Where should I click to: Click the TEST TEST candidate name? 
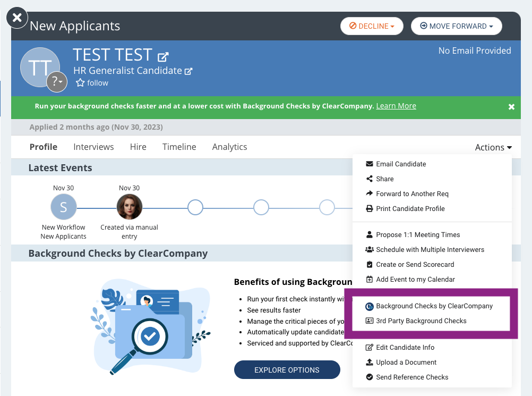pyautogui.click(x=113, y=55)
